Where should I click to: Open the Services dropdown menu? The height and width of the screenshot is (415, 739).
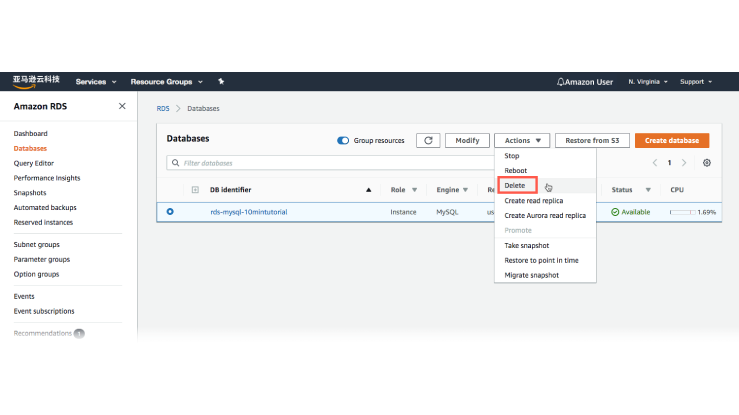pos(96,81)
